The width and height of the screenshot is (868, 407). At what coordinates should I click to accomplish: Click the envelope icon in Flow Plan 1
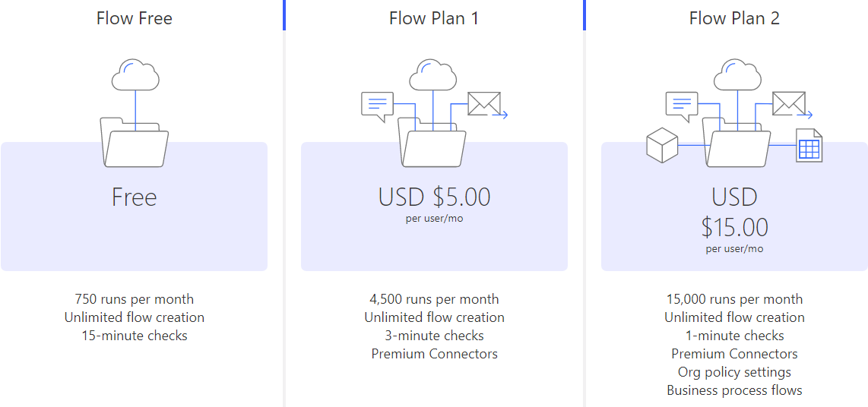tap(484, 103)
